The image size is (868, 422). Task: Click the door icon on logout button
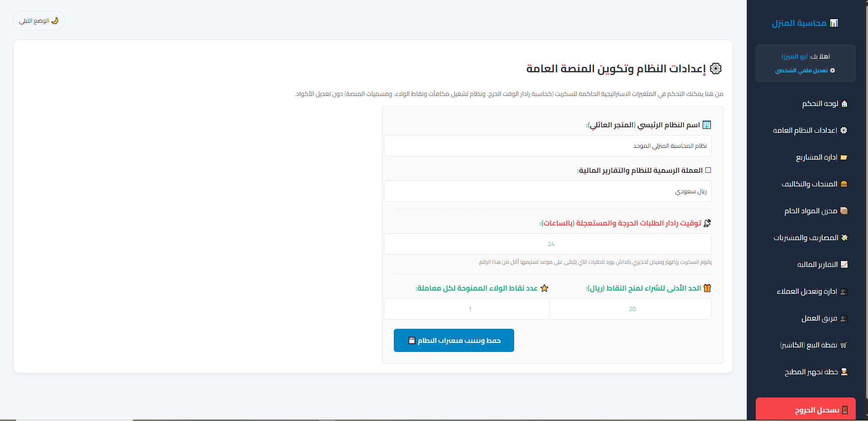845,410
